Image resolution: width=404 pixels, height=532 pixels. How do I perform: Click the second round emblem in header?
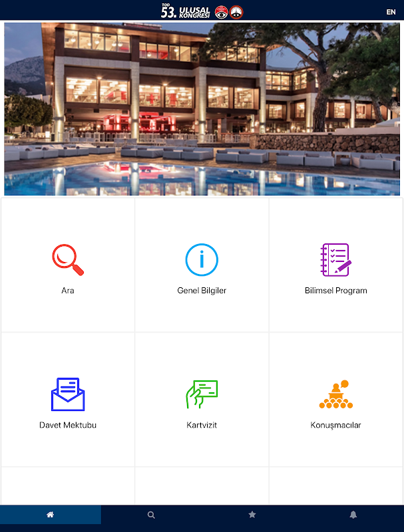236,12
